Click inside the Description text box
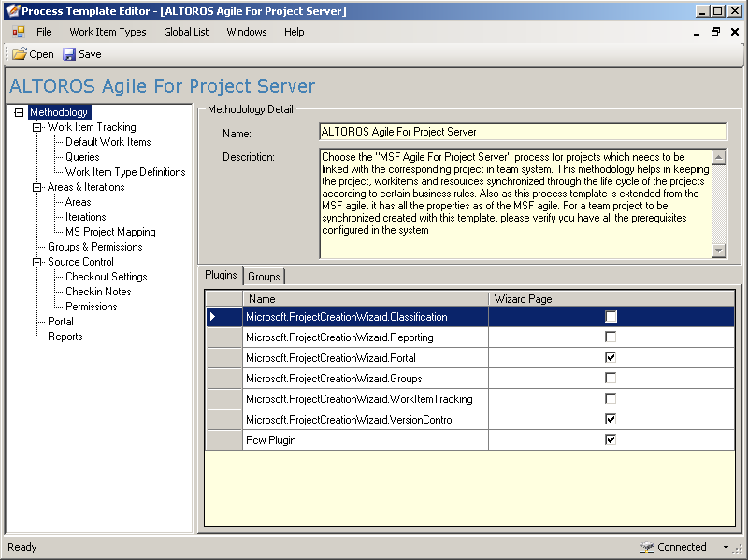Image resolution: width=748 pixels, height=560 pixels. coord(515,204)
